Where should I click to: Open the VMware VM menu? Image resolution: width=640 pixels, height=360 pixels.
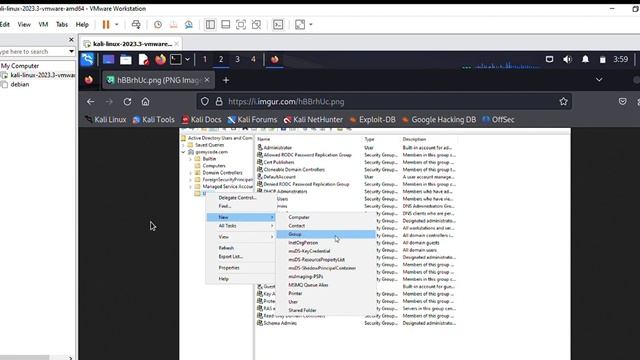click(x=43, y=24)
